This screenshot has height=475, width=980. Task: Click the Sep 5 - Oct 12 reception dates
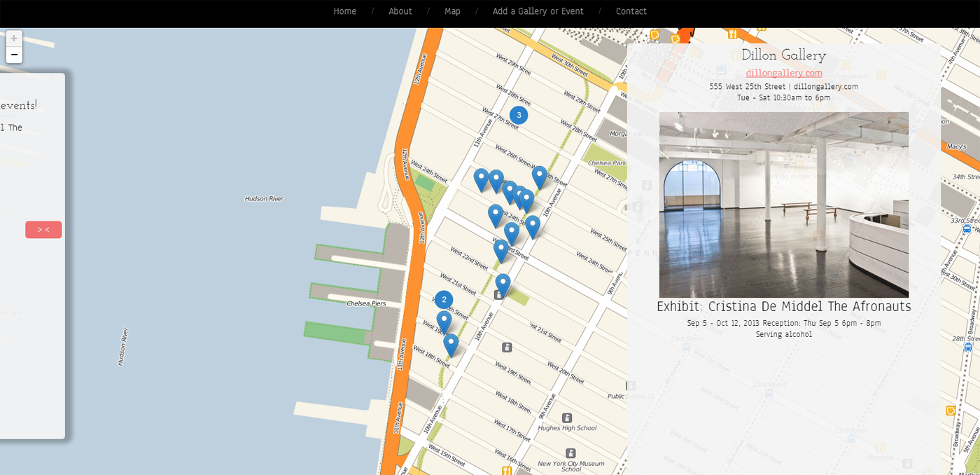coord(784,323)
